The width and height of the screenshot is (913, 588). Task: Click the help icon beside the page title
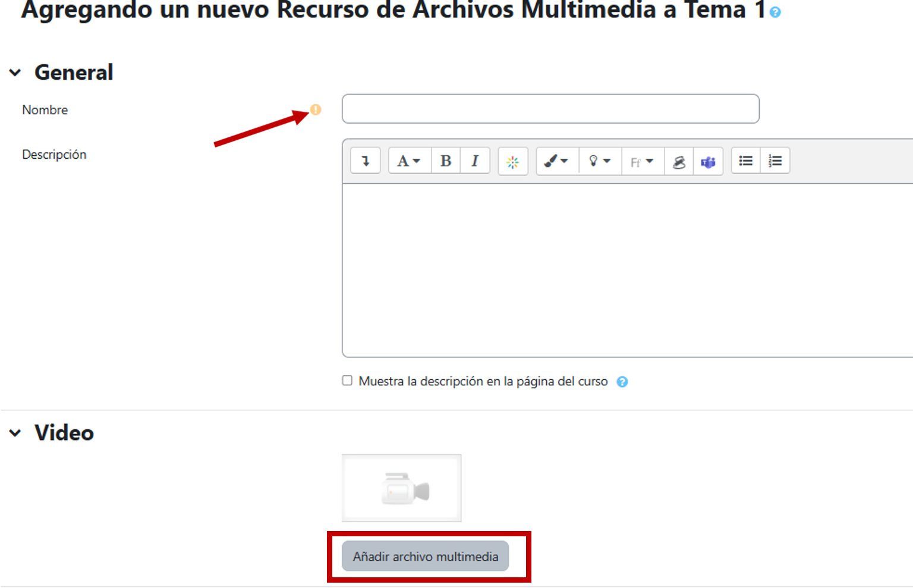tap(775, 12)
